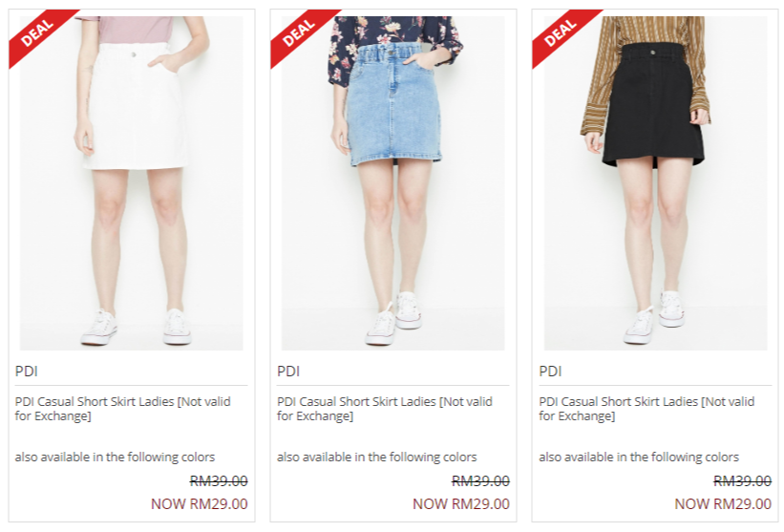
Task: Click crossed-out RM39.00 price on denim skirt
Action: click(480, 481)
